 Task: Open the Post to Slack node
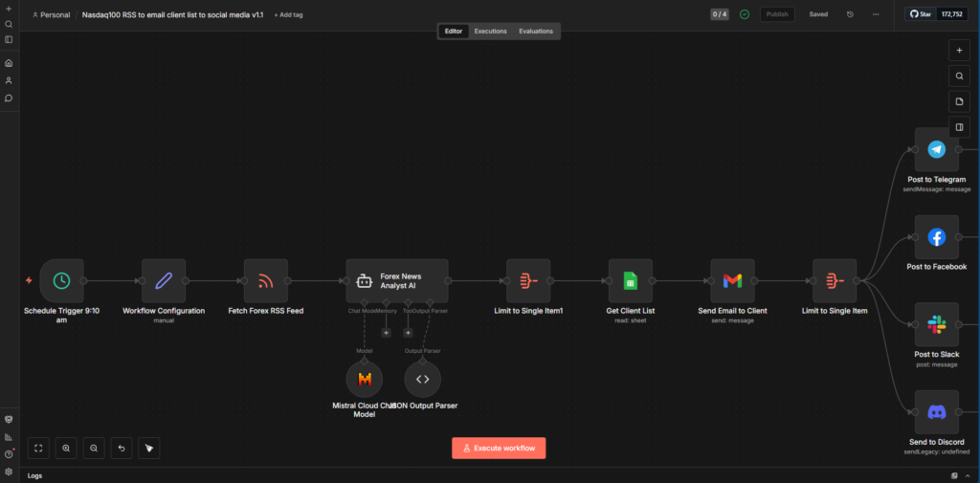pos(936,325)
